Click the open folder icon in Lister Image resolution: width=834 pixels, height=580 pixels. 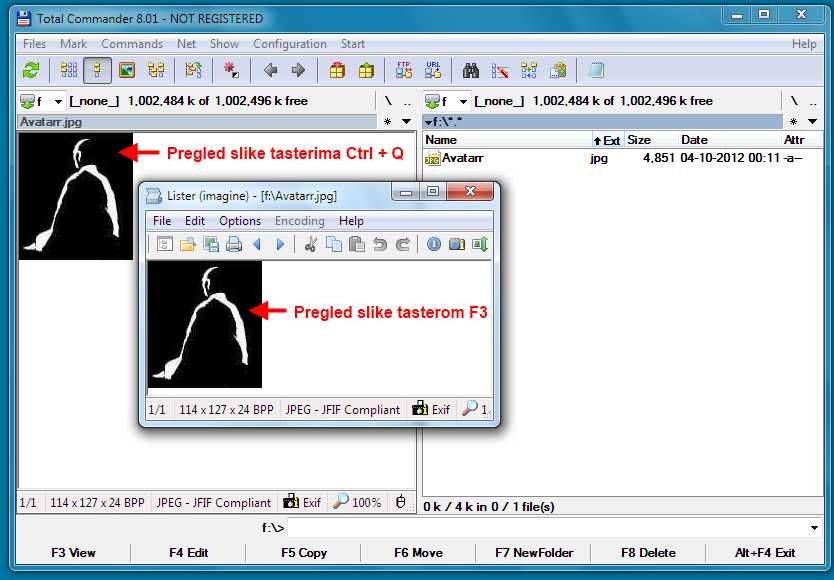point(188,244)
